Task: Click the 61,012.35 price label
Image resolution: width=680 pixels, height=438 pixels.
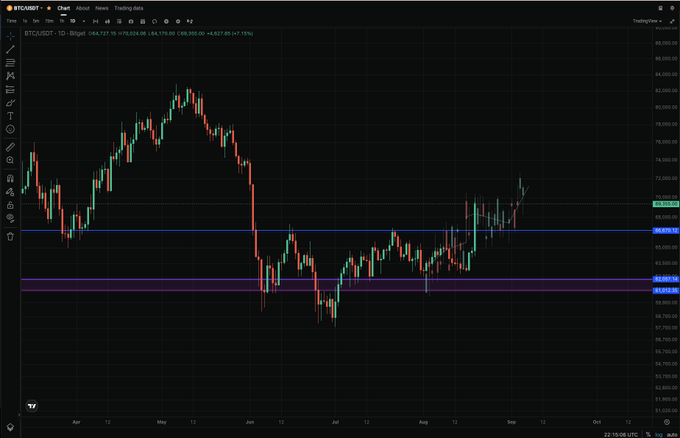Action: 666,290
